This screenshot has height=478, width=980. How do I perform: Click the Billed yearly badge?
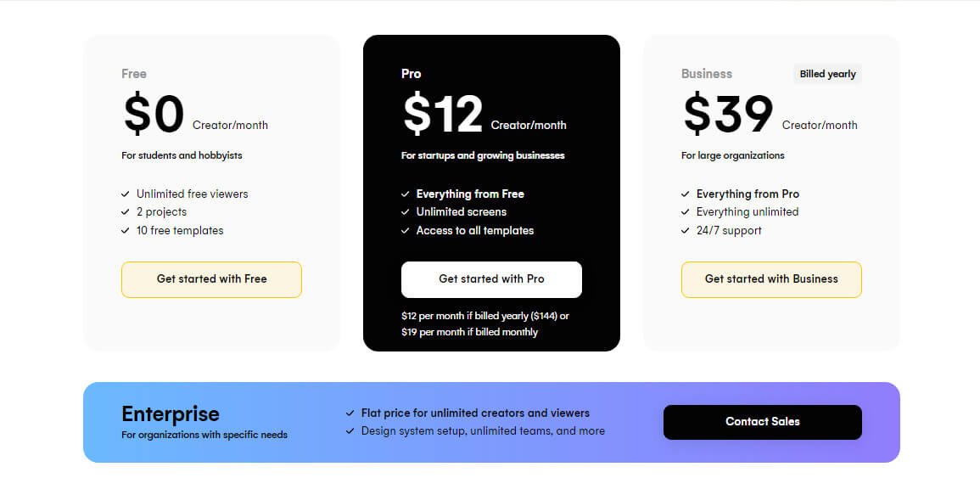[x=827, y=74]
